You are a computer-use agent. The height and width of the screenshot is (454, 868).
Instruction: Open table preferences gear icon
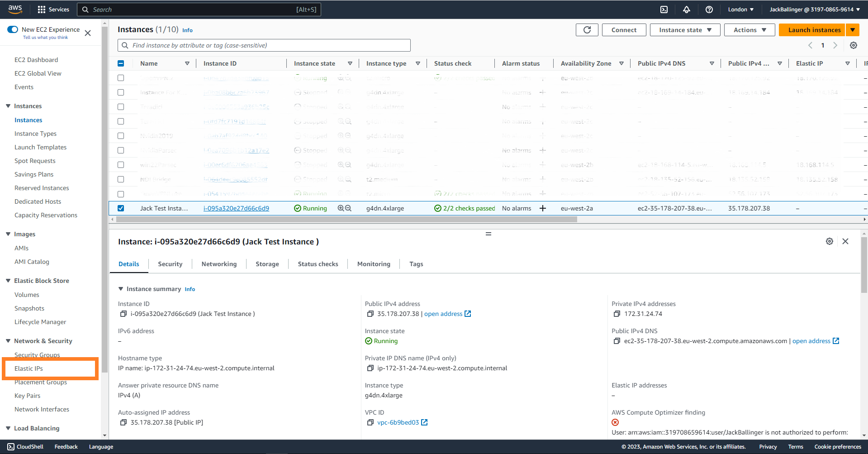click(x=853, y=45)
